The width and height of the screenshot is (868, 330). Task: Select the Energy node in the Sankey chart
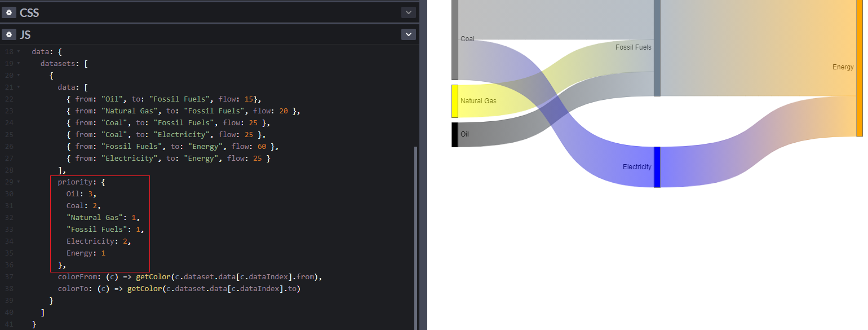point(860,68)
